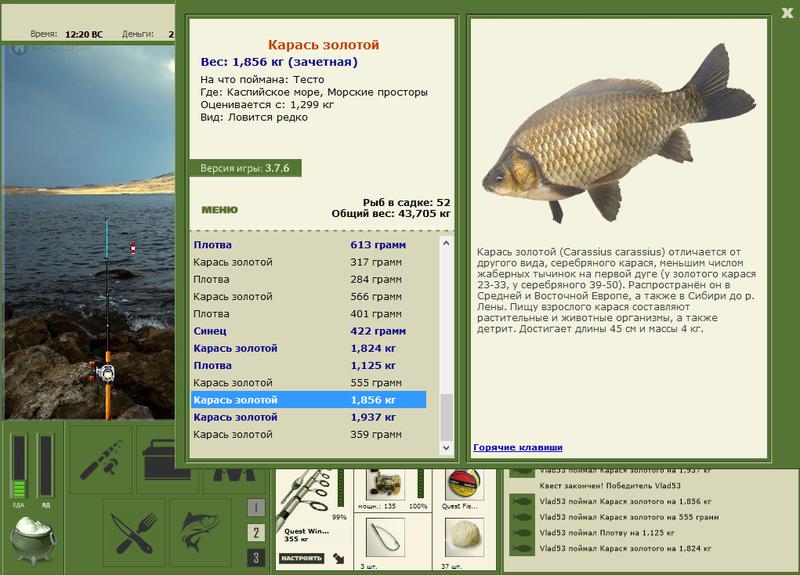Image resolution: width=800 pixels, height=575 pixels.
Task: Click the Общий вес: 43,705 кг total
Action: (391, 214)
